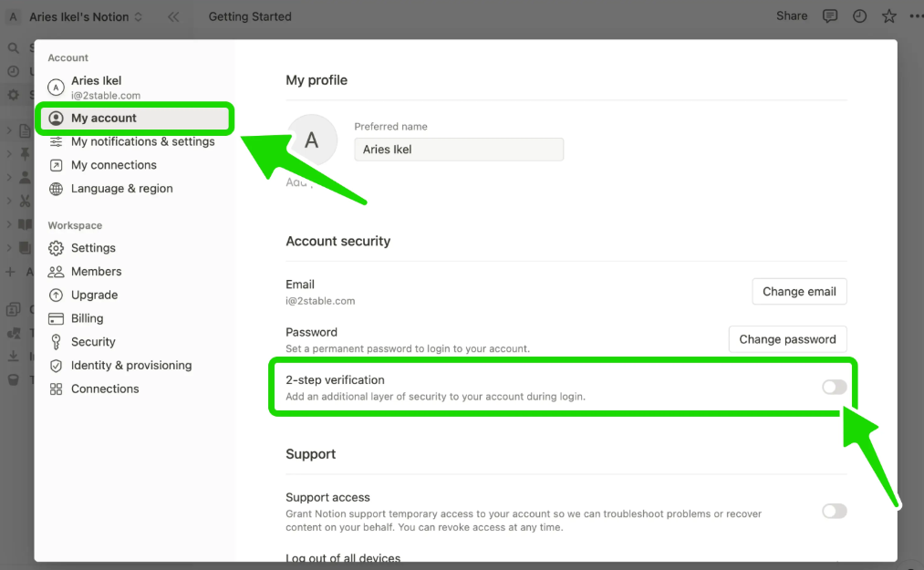Screen dimensions: 924x570
Task: Click Share in the top bar
Action: click(792, 16)
